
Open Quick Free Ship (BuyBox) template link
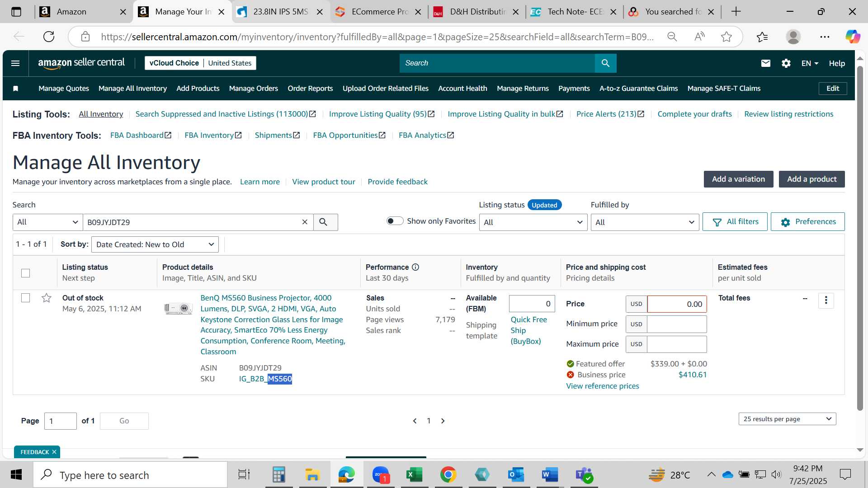[528, 330]
